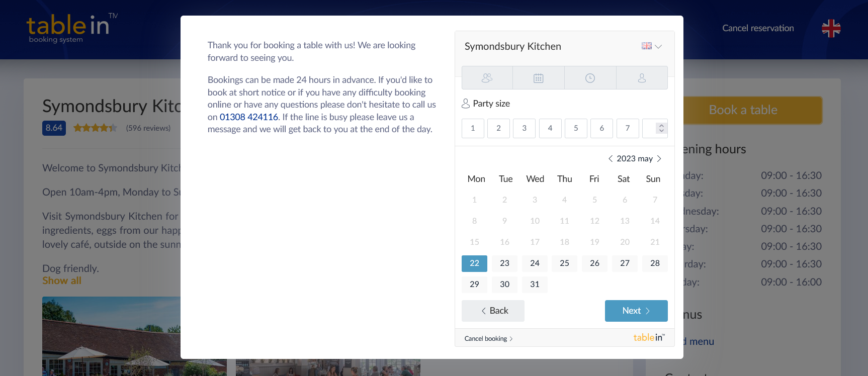Pick May 29 as booking date
Screen dimensions: 868x376
pyautogui.click(x=474, y=285)
